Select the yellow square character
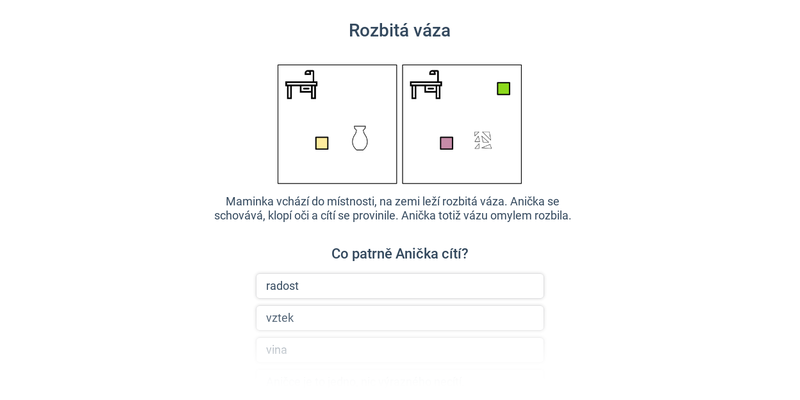Viewport: 800px width, 400px height. click(x=322, y=143)
